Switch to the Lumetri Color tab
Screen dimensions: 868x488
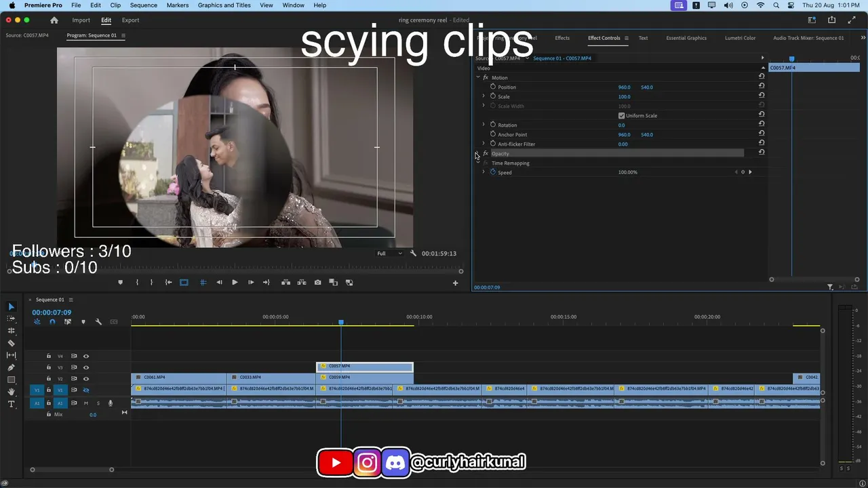coord(740,38)
